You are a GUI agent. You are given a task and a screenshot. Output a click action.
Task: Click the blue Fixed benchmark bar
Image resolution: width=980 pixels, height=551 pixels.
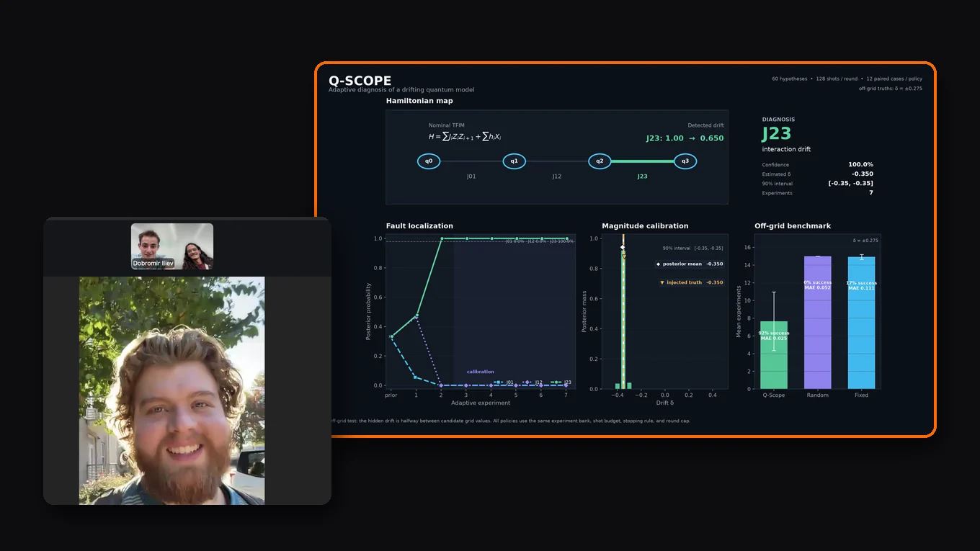tap(862, 323)
